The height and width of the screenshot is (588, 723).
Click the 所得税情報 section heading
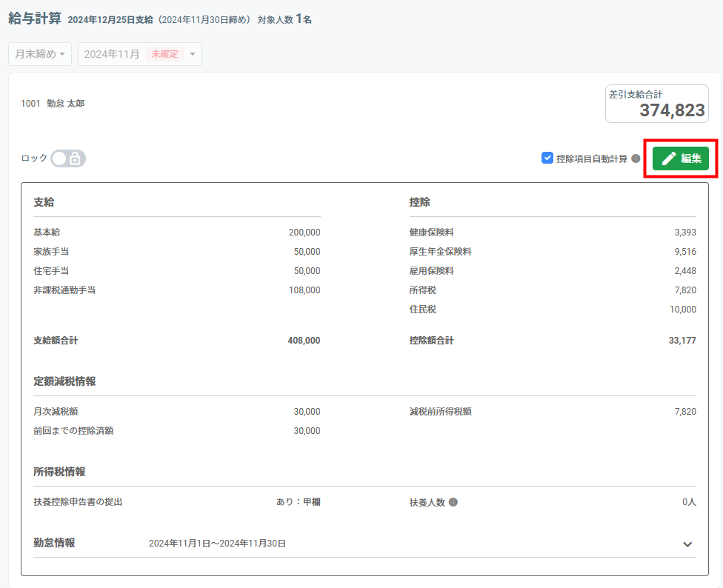point(59,472)
